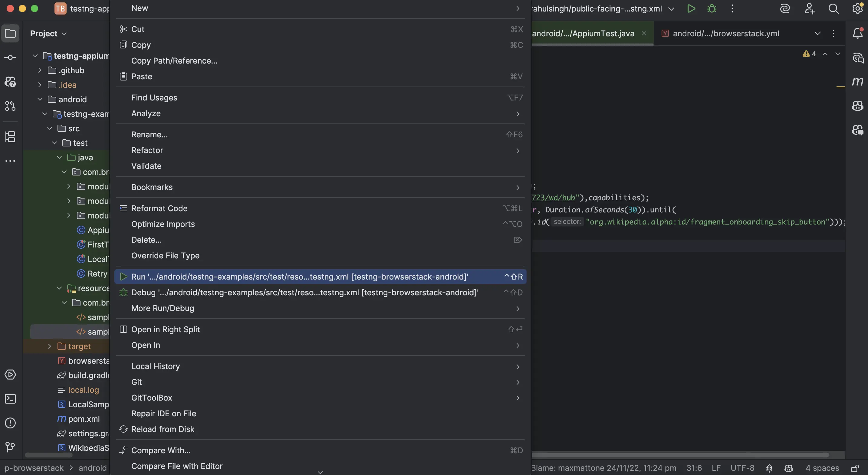Open the Notifications bell icon
This screenshot has height=475, width=868.
coord(857,33)
